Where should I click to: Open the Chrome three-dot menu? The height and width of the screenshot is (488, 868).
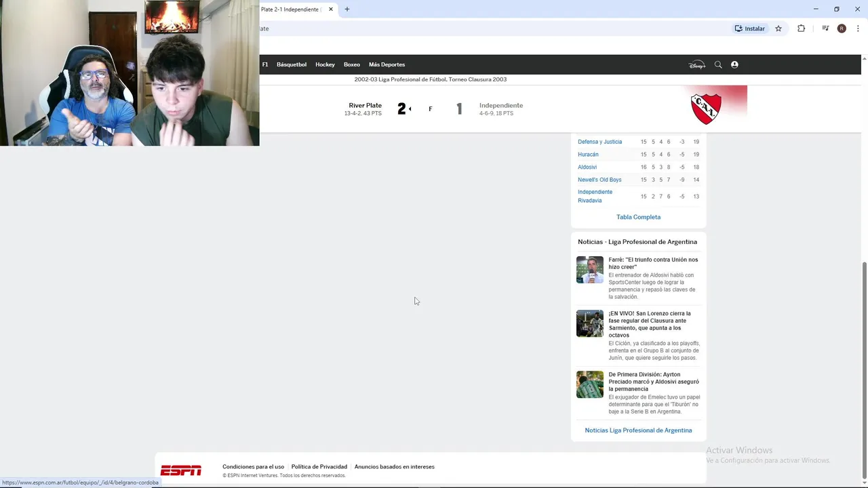858,28
